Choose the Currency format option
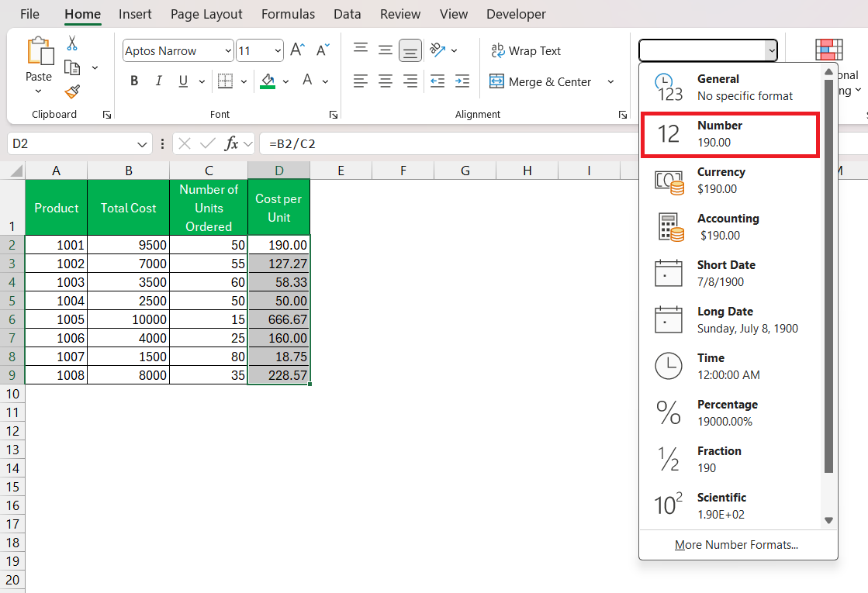868x593 pixels. [730, 181]
